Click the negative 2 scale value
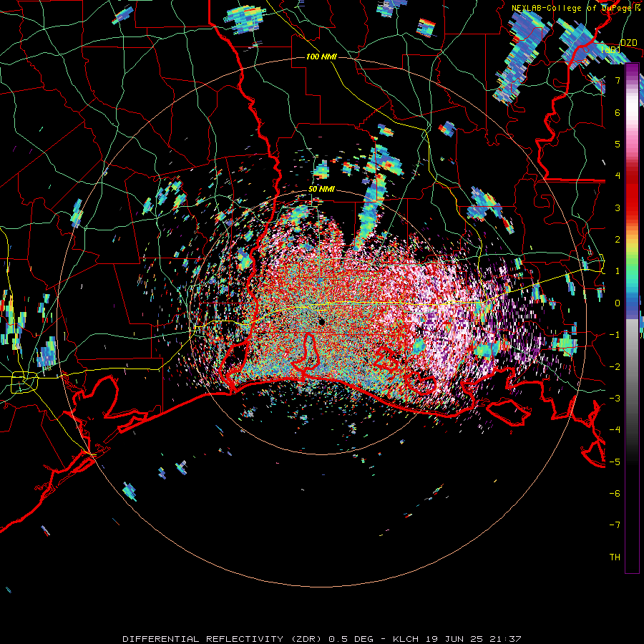Viewport: 644px width, 644px height. tap(615, 366)
